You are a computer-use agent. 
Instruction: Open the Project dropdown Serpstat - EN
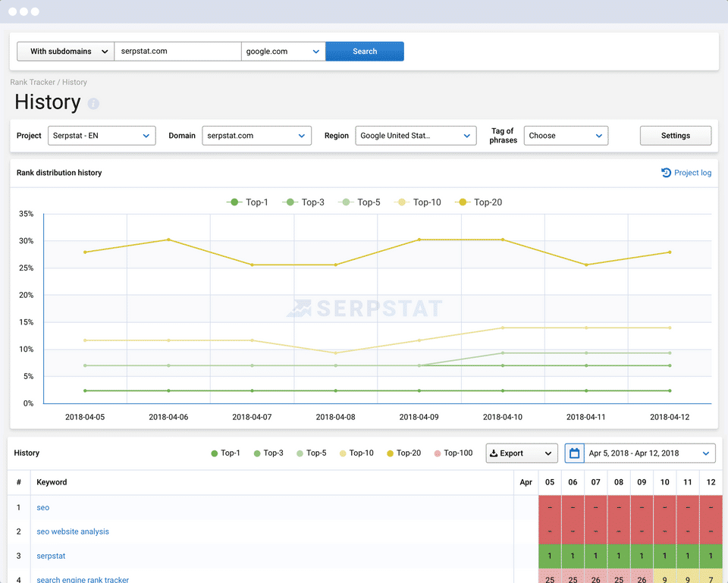102,136
